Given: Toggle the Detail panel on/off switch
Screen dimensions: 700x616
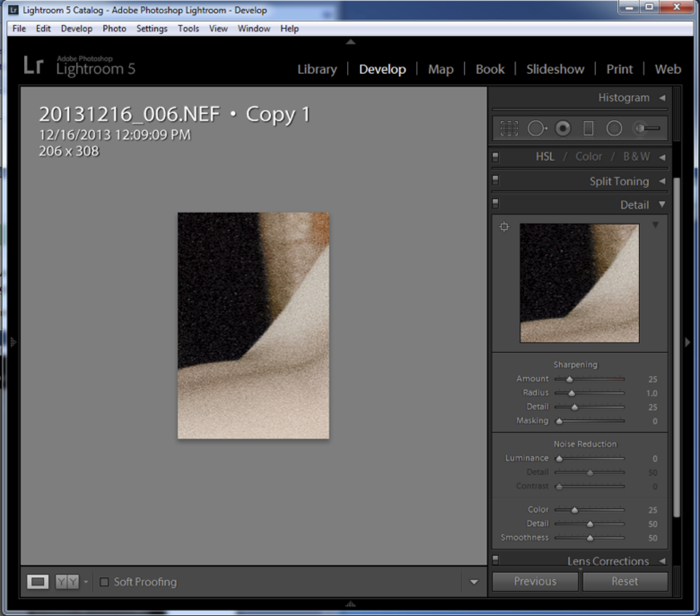Looking at the screenshot, I should [x=495, y=203].
